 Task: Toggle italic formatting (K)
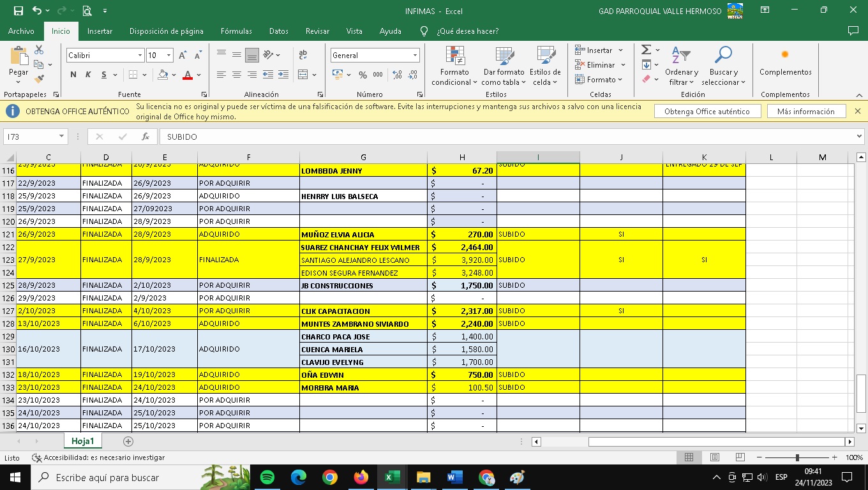click(x=88, y=75)
